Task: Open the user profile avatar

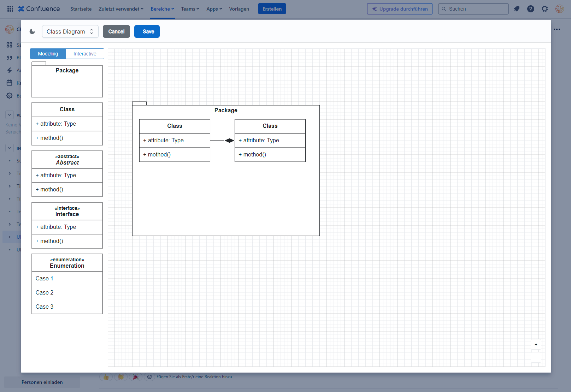Action: click(559, 9)
